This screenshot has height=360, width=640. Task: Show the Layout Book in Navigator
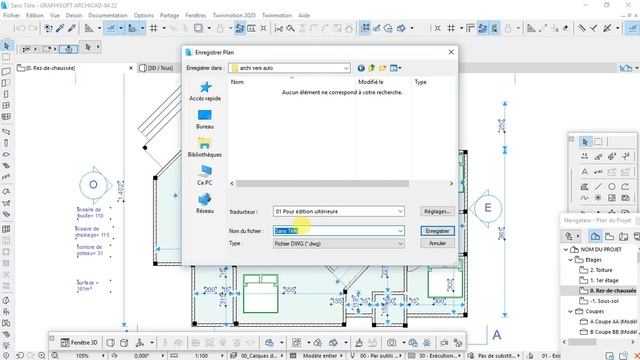coord(623,236)
